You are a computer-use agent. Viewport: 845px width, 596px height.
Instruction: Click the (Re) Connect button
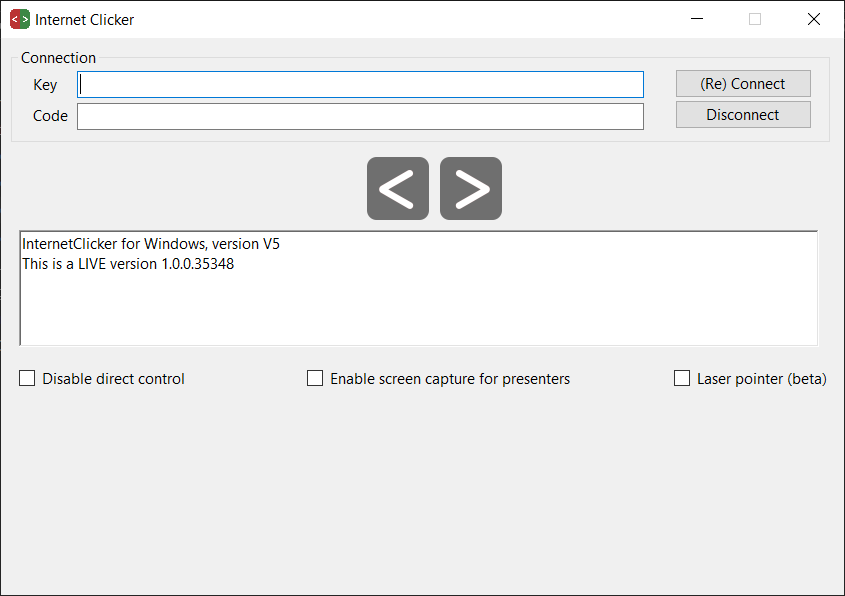(743, 84)
